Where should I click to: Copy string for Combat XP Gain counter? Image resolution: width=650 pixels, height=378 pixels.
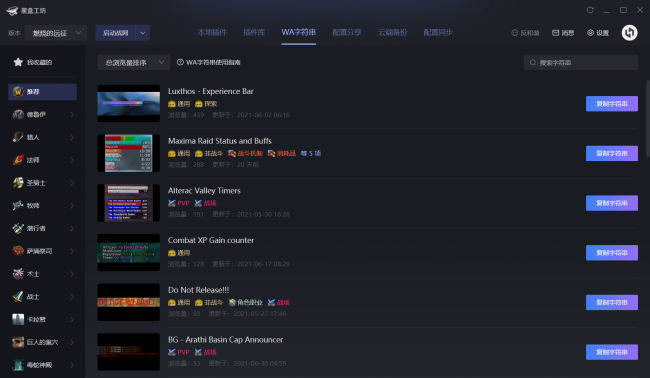[611, 253]
